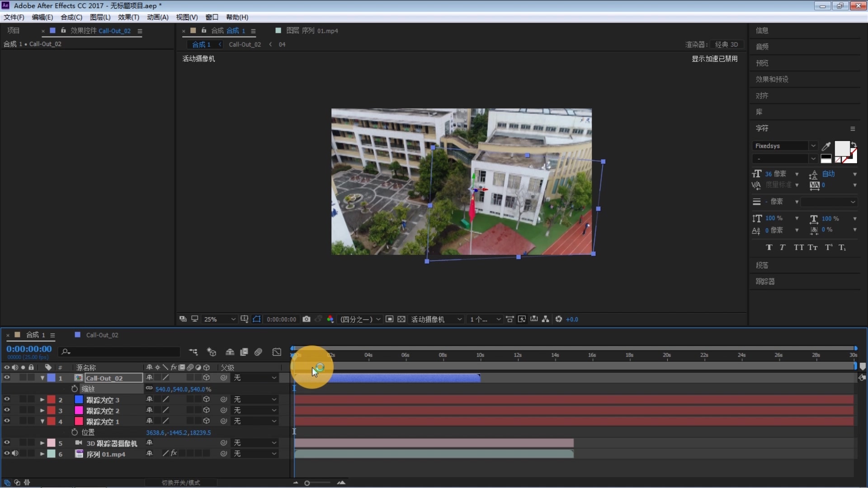Expand the 3D 跟踪器摄像机 layer properties
The height and width of the screenshot is (488, 868).
point(42,443)
